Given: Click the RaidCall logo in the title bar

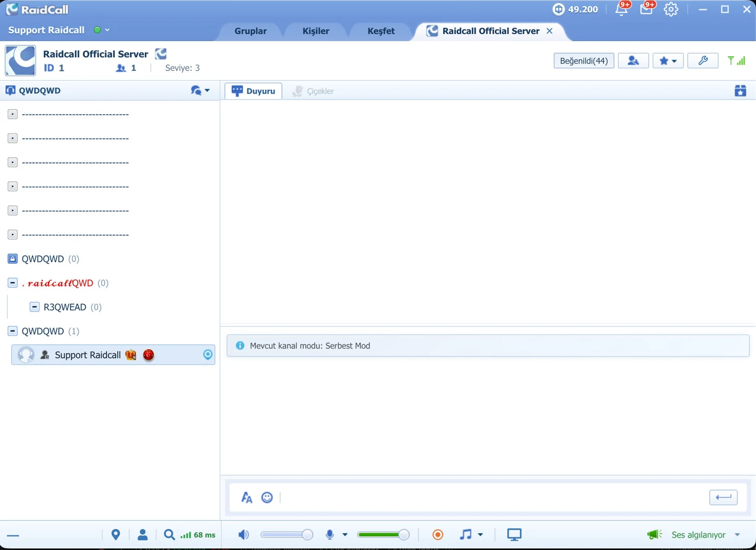Looking at the screenshot, I should point(38,9).
